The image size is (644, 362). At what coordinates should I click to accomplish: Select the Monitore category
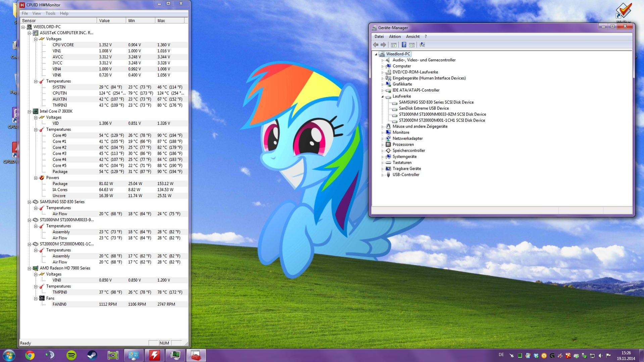click(401, 133)
